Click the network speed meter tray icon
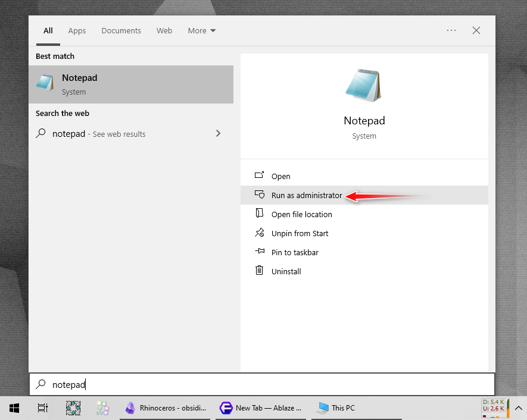 tap(493, 408)
